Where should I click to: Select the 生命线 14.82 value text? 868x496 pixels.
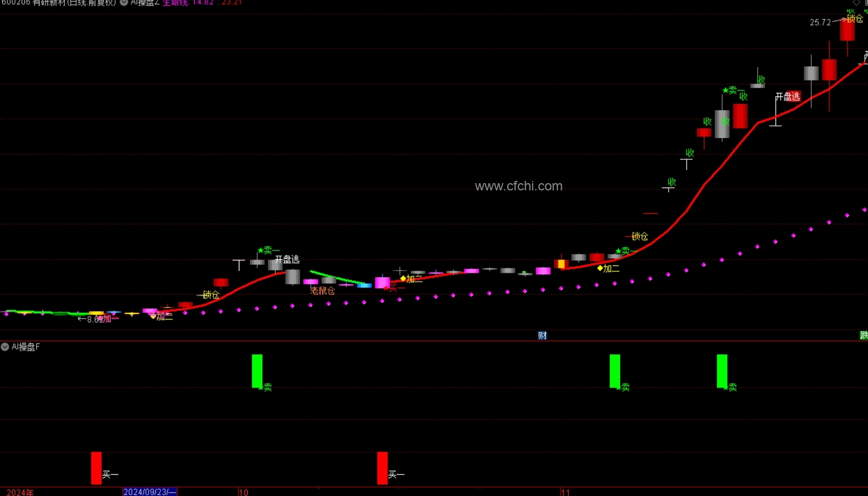(x=188, y=2)
